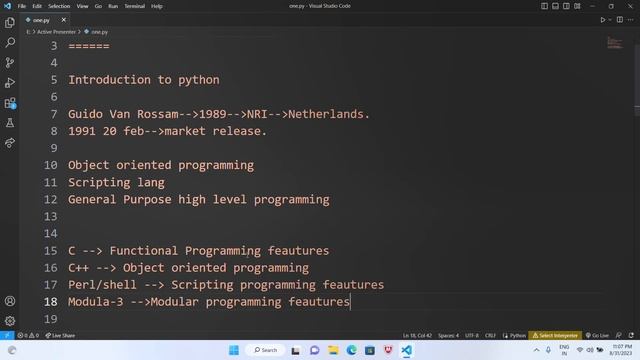The width and height of the screenshot is (640, 360).
Task: Click the taskbar Search box
Action: coord(266,350)
